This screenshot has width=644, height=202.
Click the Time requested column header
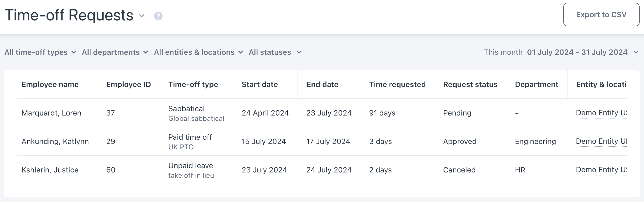click(398, 84)
